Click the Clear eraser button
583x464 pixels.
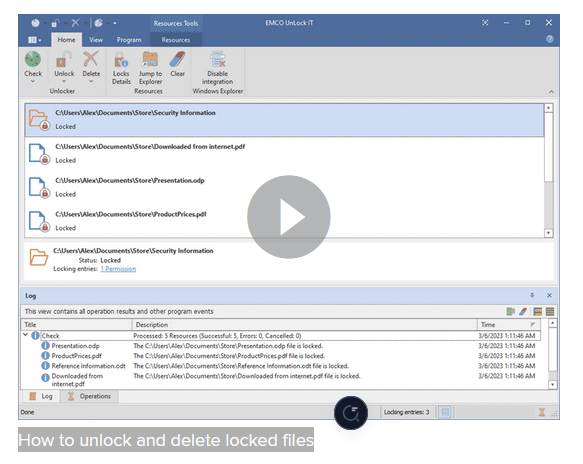(177, 64)
